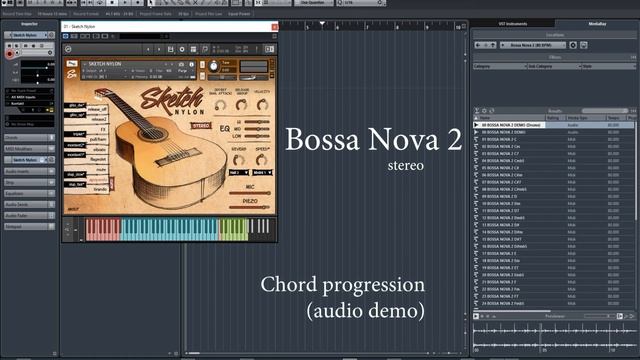The height and width of the screenshot is (360, 640).
Task: Click the info icon in Sketch Nylon header
Action: (x=191, y=64)
